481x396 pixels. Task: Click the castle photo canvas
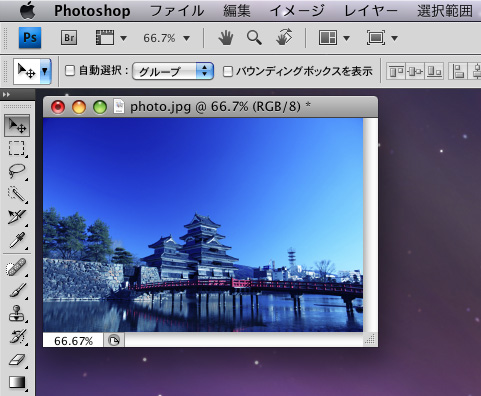coord(203,225)
